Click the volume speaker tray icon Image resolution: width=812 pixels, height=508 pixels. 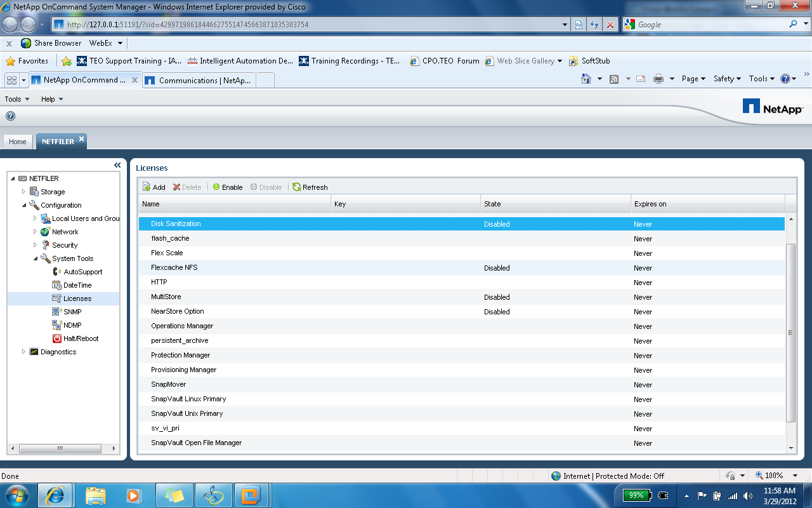pyautogui.click(x=748, y=495)
